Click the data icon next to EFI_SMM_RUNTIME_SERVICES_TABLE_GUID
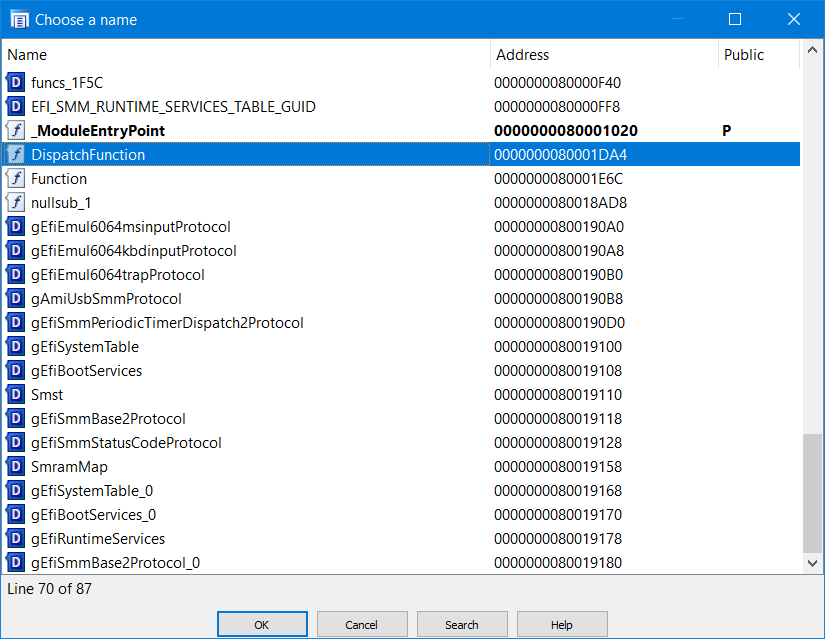The image size is (825, 639). pos(16,106)
